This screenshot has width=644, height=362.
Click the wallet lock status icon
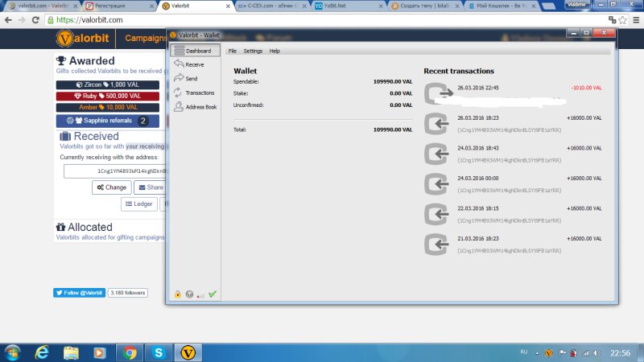(177, 294)
